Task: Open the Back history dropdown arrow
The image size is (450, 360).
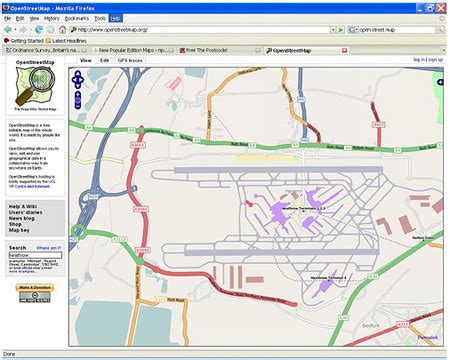Action: coord(15,30)
